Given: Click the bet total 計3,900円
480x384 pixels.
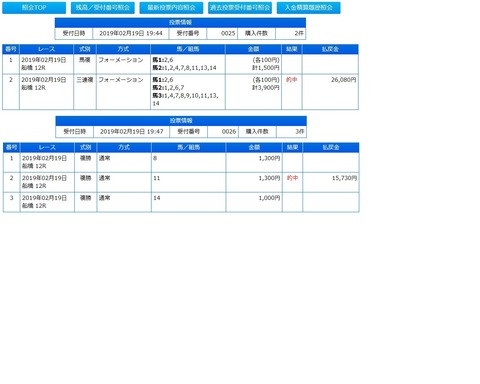Looking at the screenshot, I should (266, 88).
